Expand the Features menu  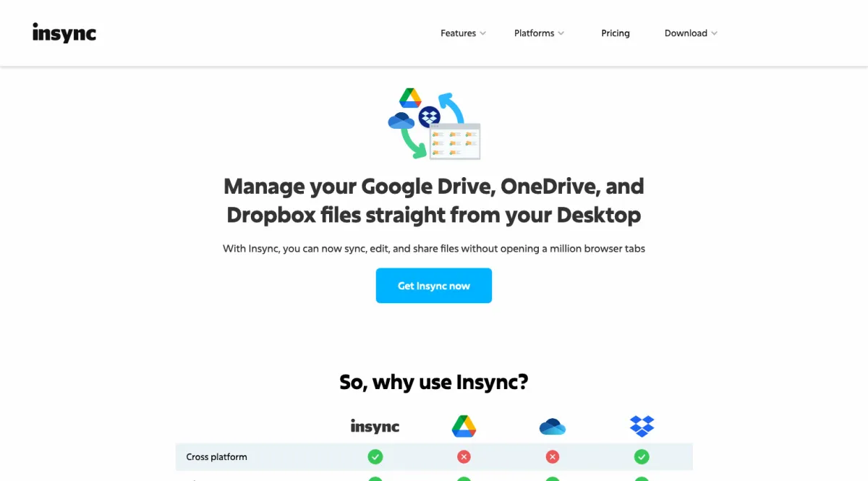[463, 33]
